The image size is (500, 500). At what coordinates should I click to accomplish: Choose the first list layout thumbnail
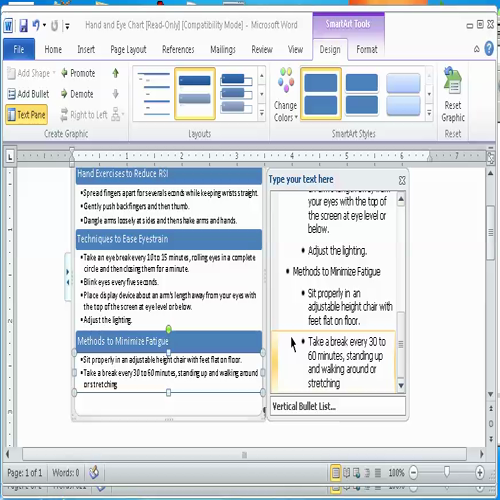153,94
